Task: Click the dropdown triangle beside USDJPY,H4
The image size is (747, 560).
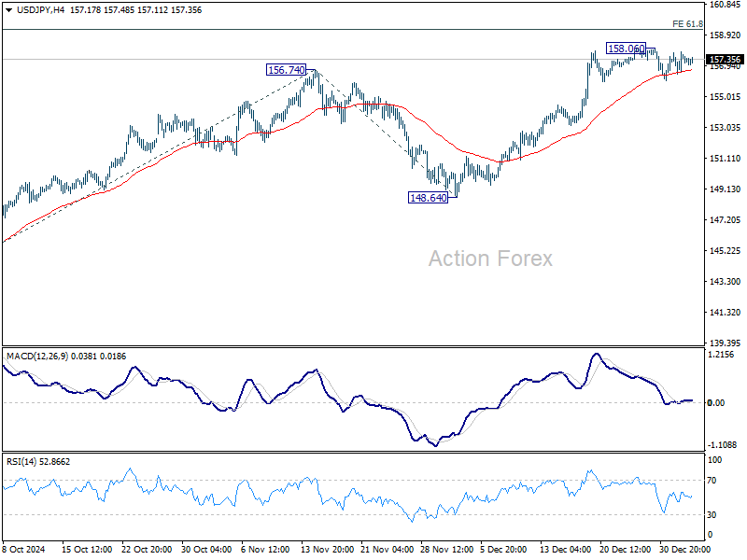Action: (8, 10)
